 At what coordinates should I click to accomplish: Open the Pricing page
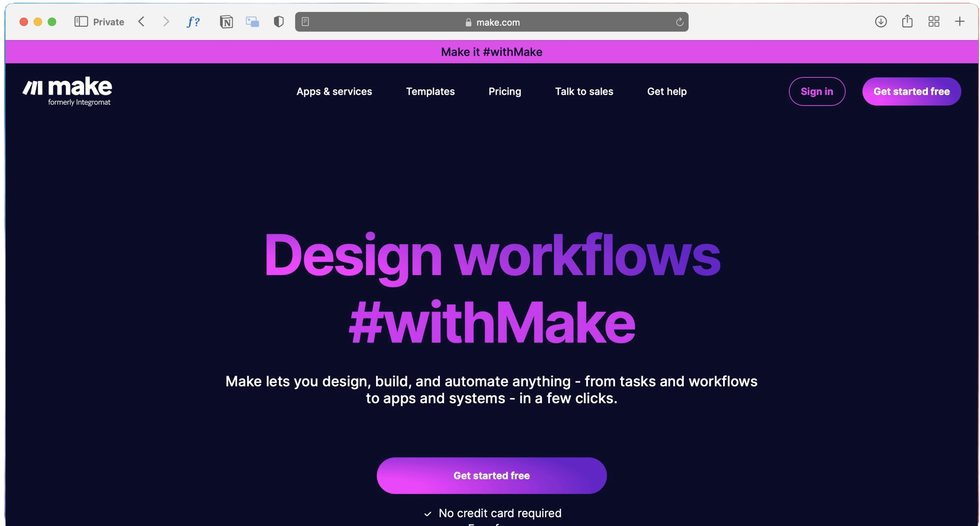[505, 92]
